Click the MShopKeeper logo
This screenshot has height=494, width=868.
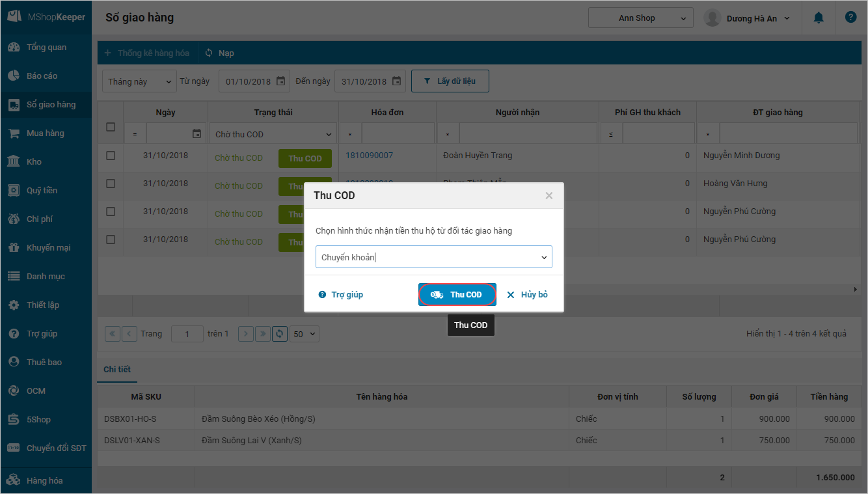pos(46,17)
